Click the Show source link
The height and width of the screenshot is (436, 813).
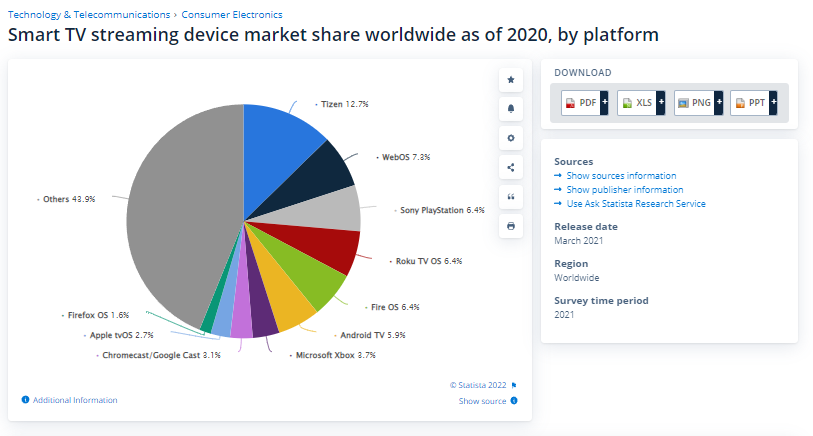[482, 401]
